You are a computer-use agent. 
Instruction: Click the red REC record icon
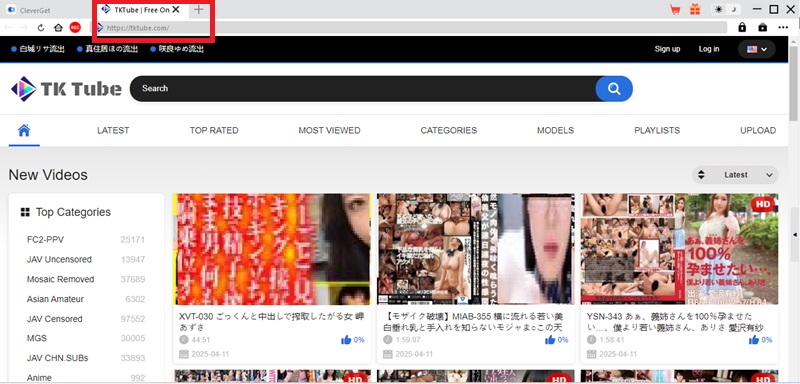(x=75, y=28)
